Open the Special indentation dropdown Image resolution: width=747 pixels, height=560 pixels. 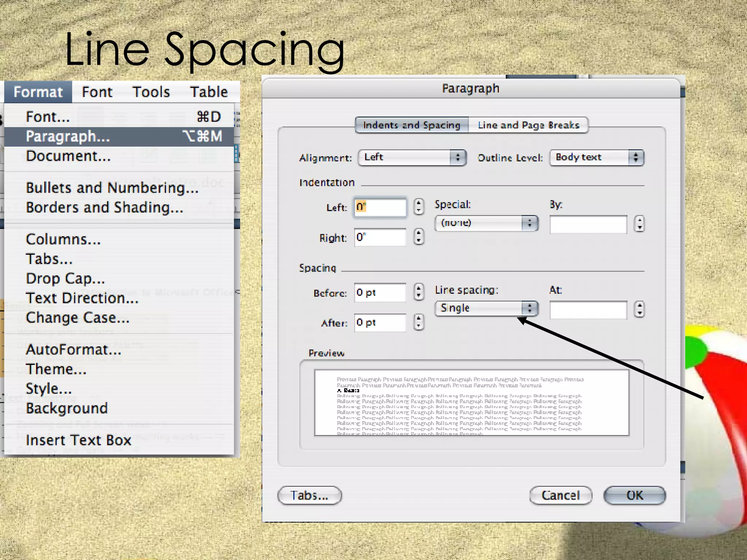487,223
